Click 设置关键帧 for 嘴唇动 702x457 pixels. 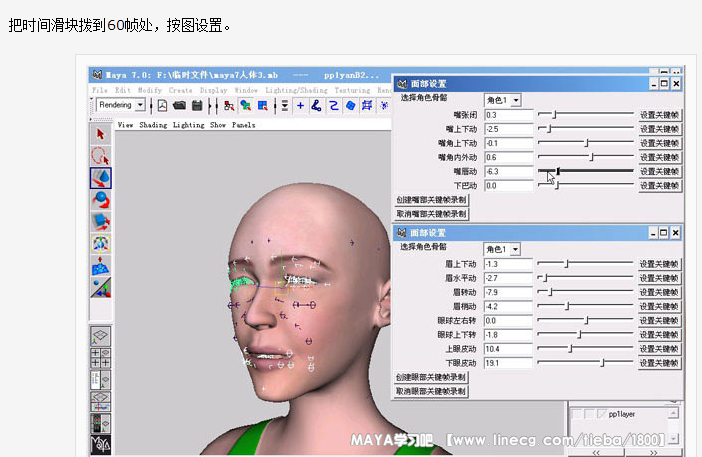click(x=660, y=171)
